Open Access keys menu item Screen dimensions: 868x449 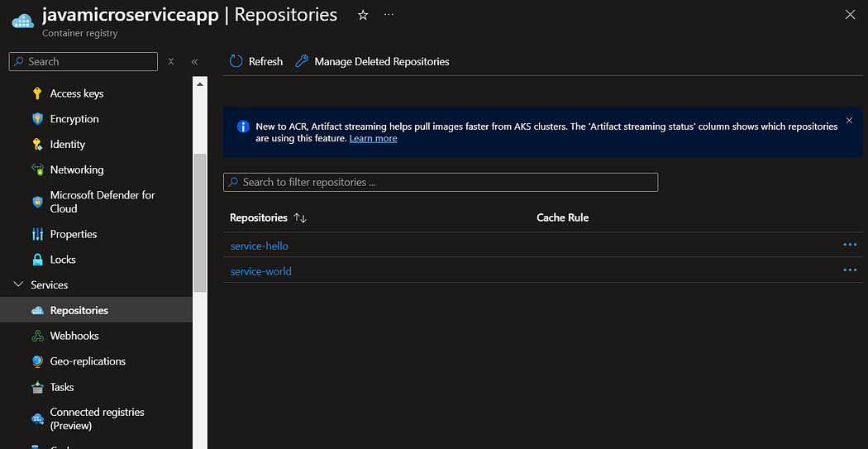77,93
